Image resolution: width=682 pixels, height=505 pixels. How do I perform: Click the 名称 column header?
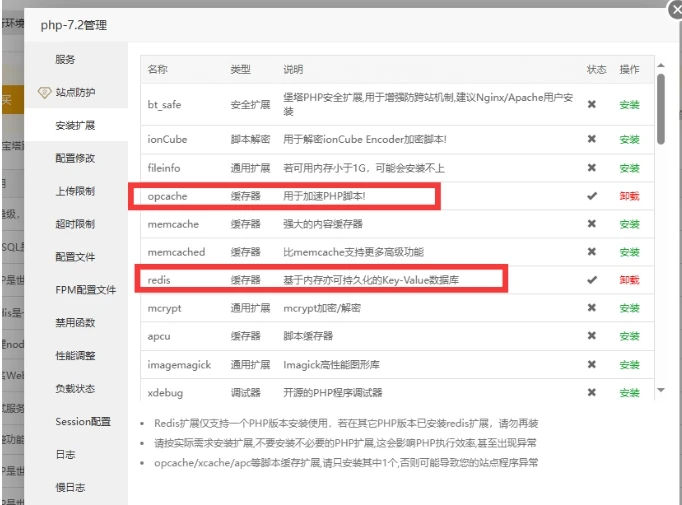(x=157, y=69)
